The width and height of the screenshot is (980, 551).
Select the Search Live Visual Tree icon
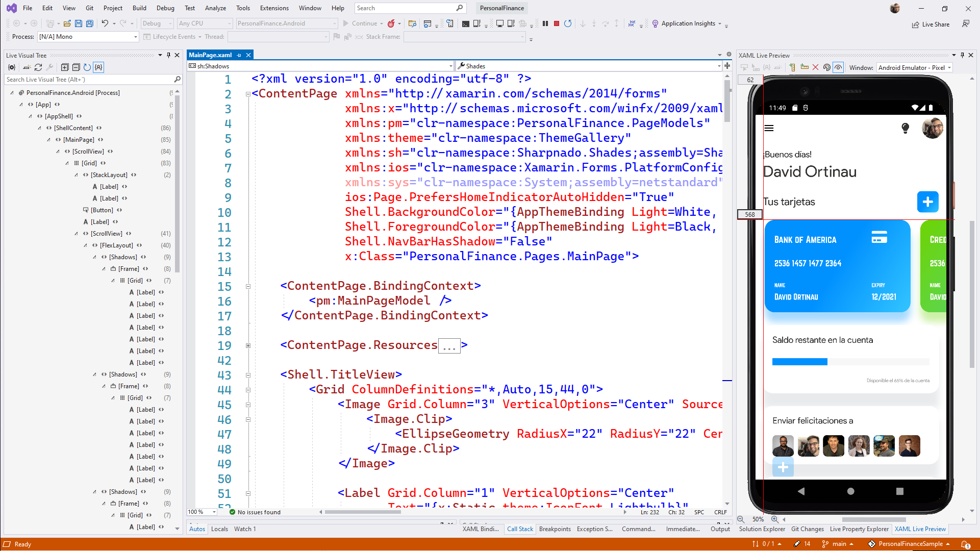(178, 80)
